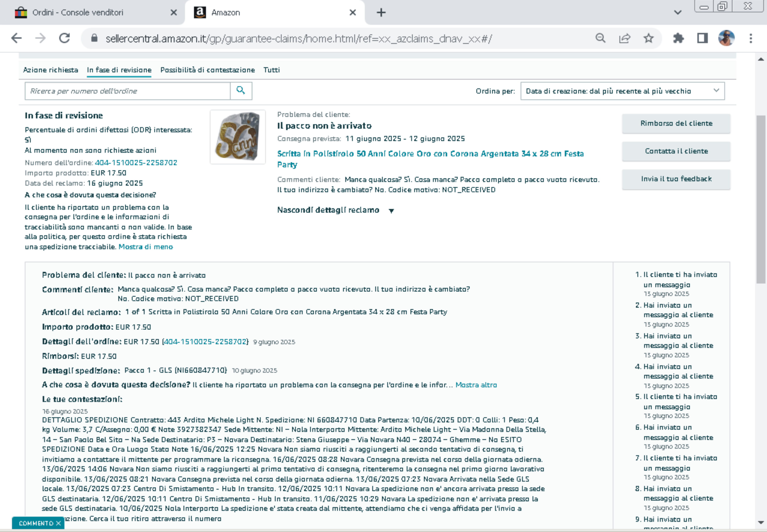This screenshot has height=532, width=767.
Task: Click Invia il tuo feedback button
Action: tap(676, 179)
